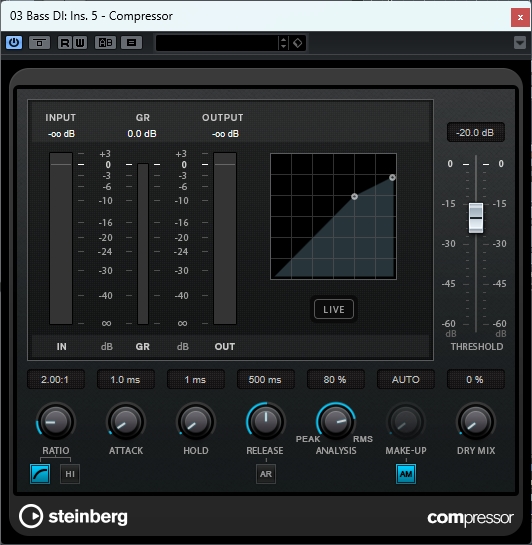This screenshot has width=532, height=545.
Task: Click the dry mix value field 0 %
Action: pyautogui.click(x=475, y=380)
